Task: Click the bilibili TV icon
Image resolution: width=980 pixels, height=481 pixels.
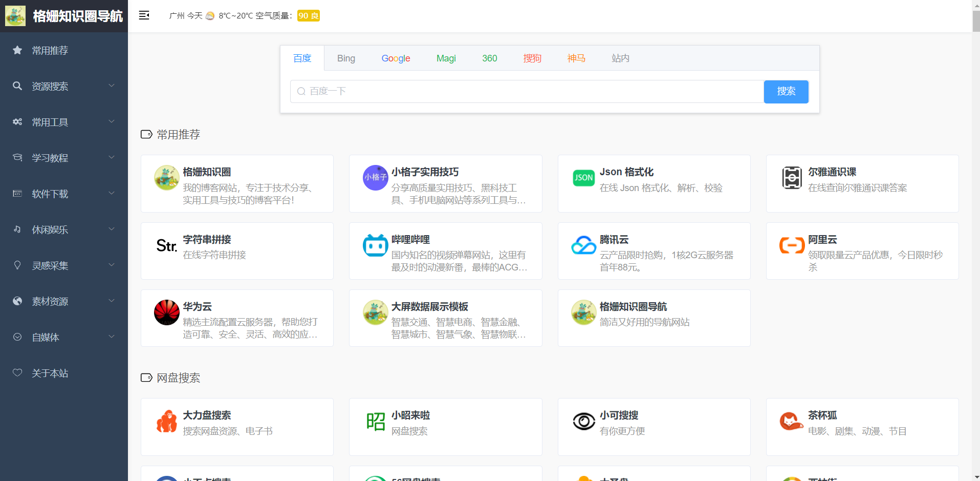Action: [x=376, y=245]
